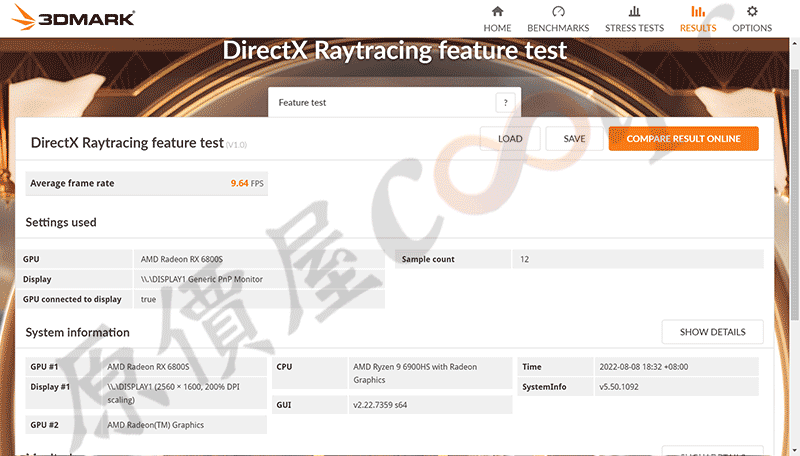Open the HOME tab label
Screen dimensions: 800x456
(497, 28)
